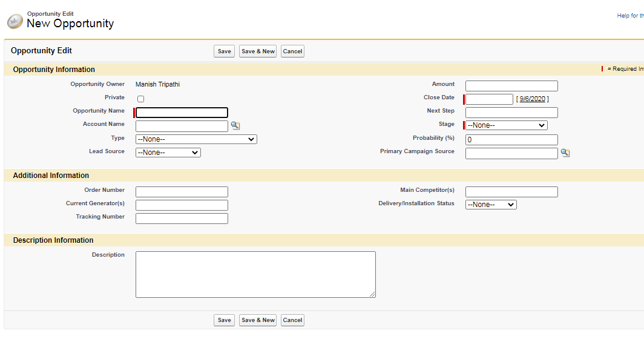Click the top Save & New button
The height and width of the screenshot is (339, 644).
(258, 51)
